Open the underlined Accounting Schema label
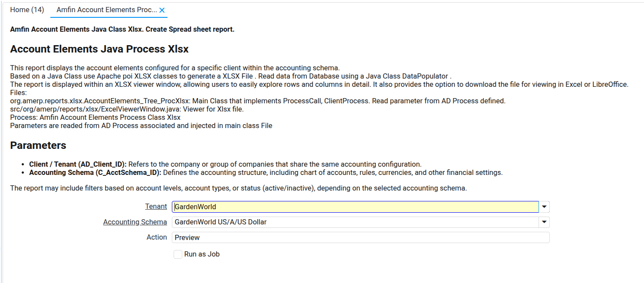The width and height of the screenshot is (644, 283). coord(135,222)
